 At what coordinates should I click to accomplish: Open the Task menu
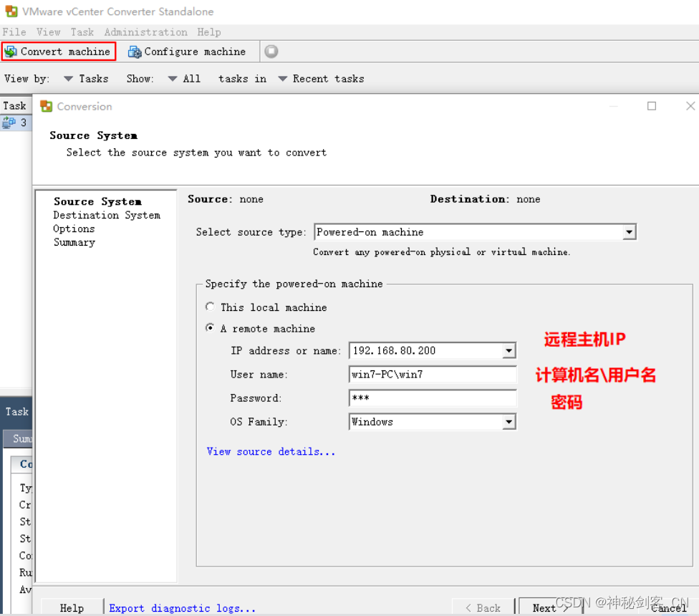[82, 32]
